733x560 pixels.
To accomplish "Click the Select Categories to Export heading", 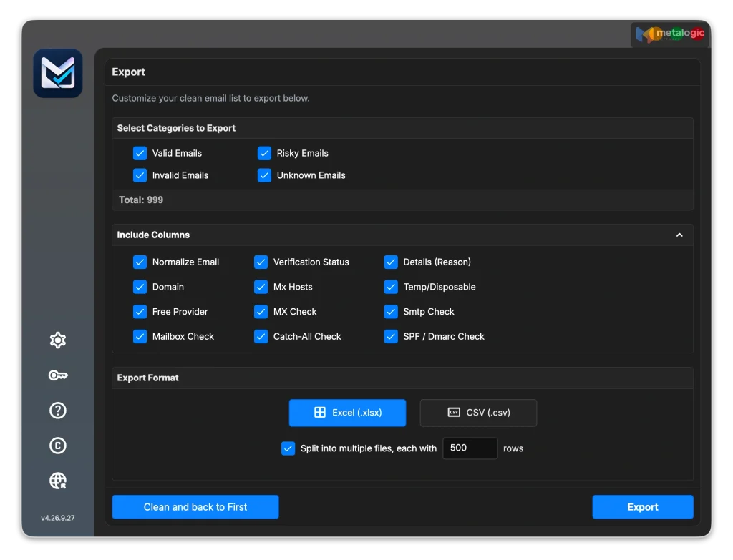I will coord(176,128).
